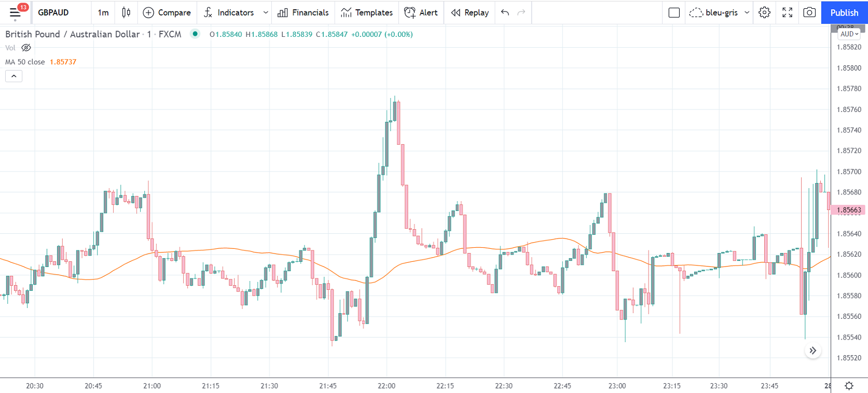Click the cloud save icon
The image size is (868, 393).
[696, 12]
